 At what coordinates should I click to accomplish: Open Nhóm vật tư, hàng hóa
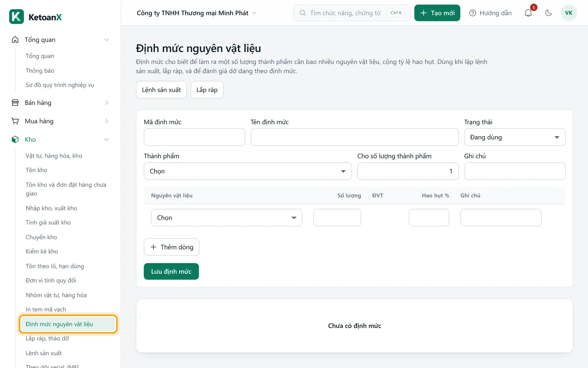(56, 295)
